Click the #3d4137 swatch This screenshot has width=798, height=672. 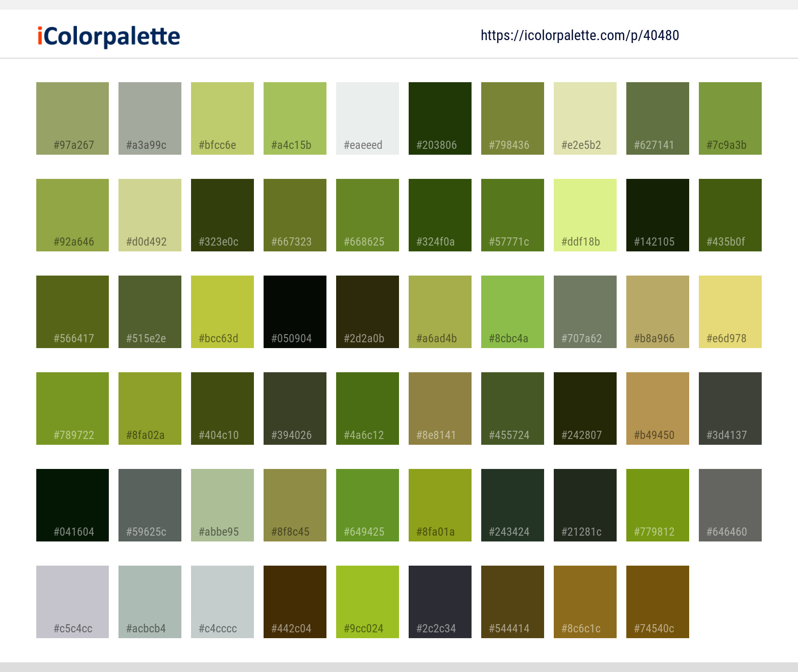pos(730,409)
